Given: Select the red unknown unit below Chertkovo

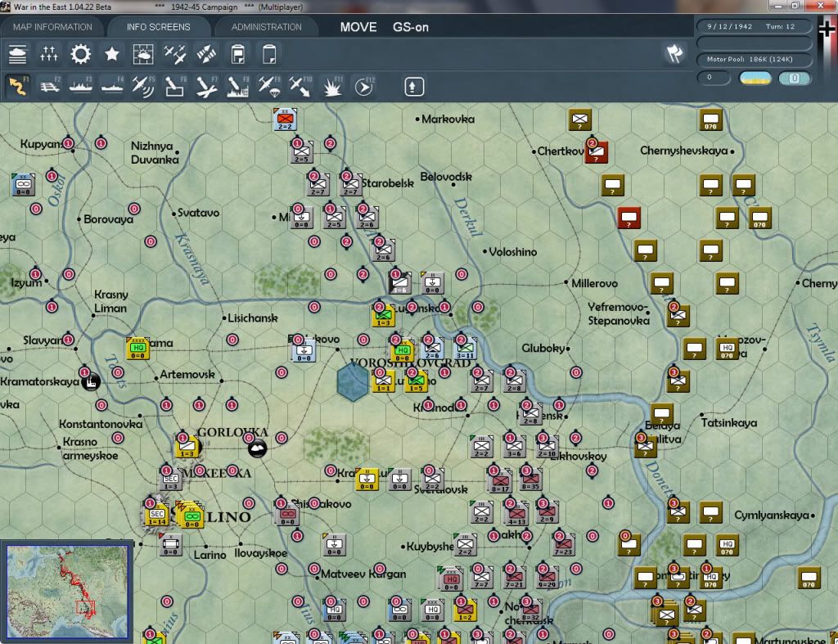Looking at the screenshot, I should (628, 218).
